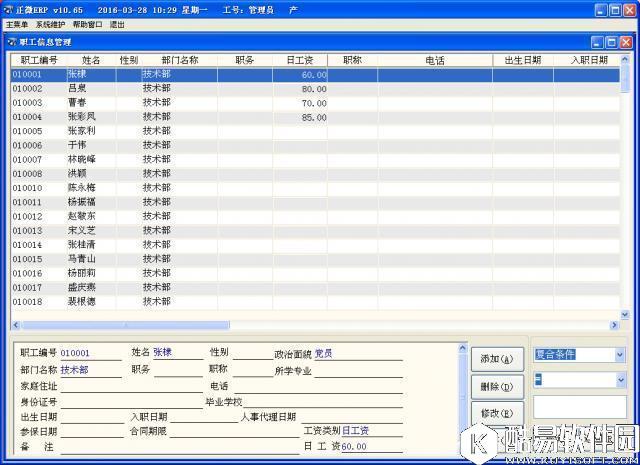Screen dimensions: 640x465
Task: Click the 电话 column header
Action: tap(435, 60)
